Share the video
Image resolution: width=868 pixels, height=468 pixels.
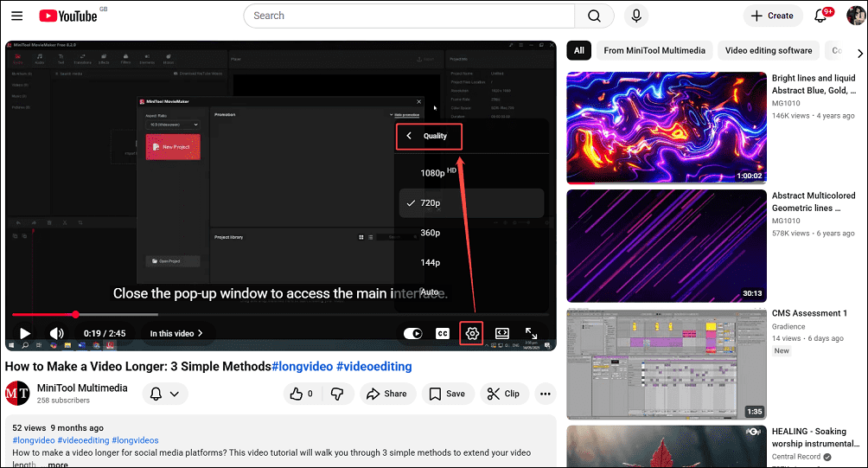(387, 394)
